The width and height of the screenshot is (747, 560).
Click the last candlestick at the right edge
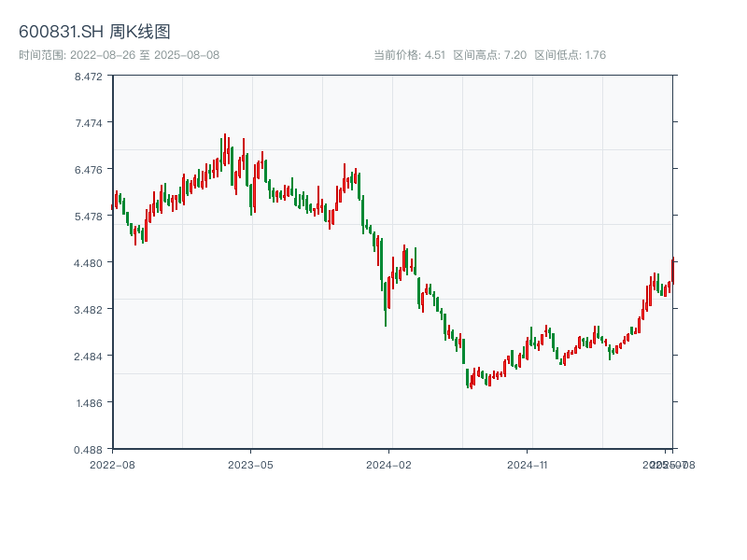(x=673, y=271)
